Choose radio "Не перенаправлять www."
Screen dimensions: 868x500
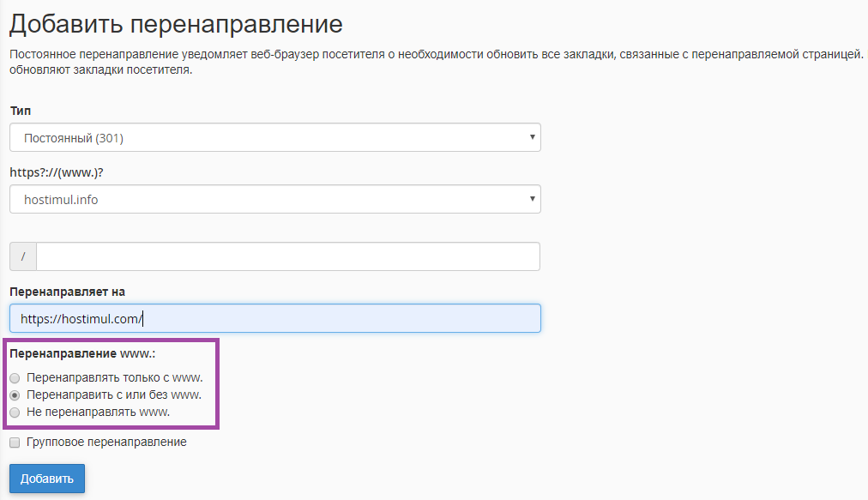[15, 413]
